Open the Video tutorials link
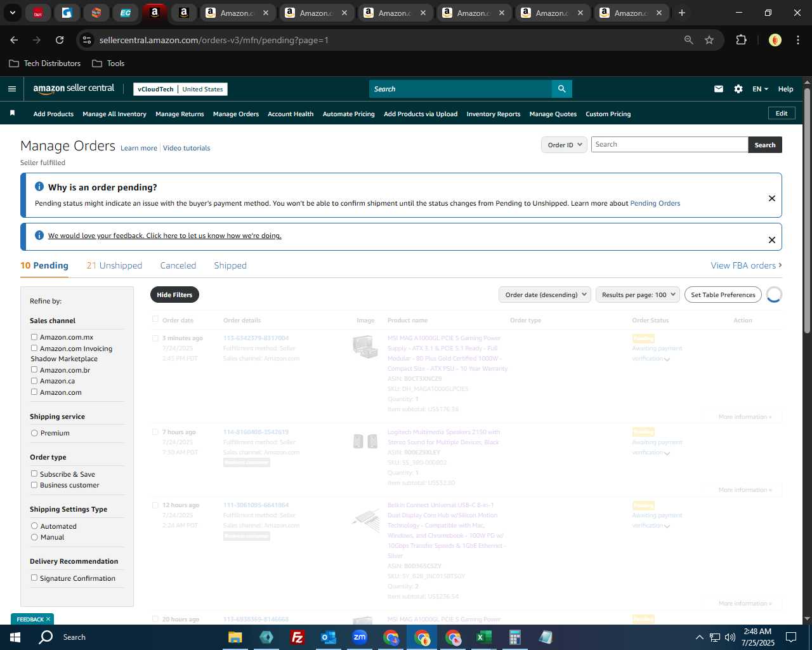This screenshot has height=650, width=812. pyautogui.click(x=187, y=148)
